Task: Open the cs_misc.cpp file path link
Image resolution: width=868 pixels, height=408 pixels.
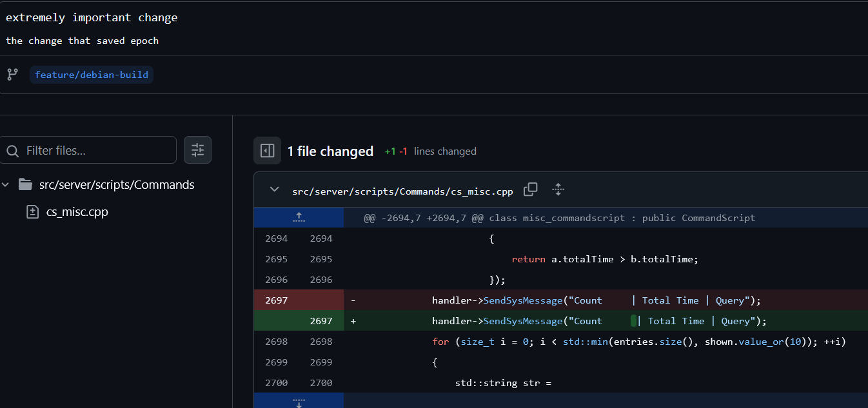Action: coord(402,191)
